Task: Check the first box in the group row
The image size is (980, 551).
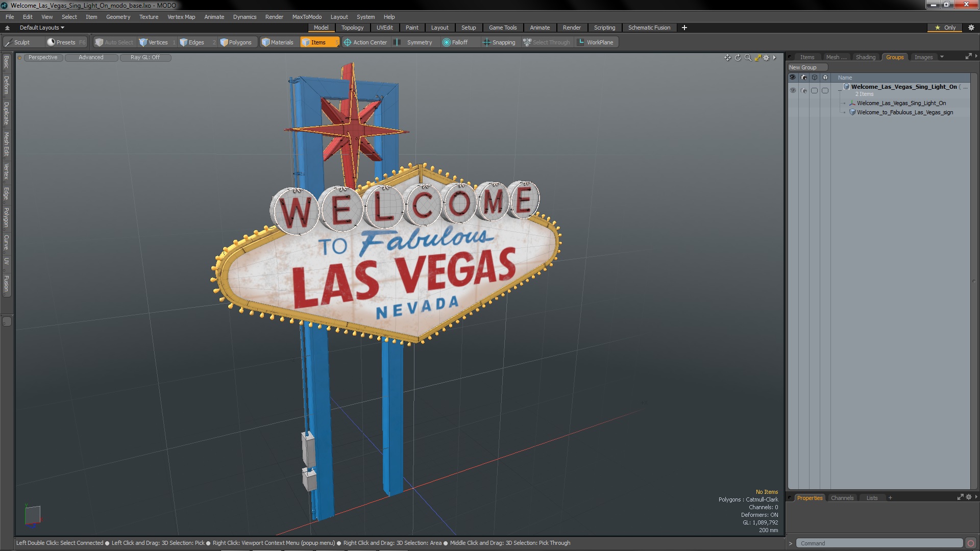Action: click(x=815, y=90)
